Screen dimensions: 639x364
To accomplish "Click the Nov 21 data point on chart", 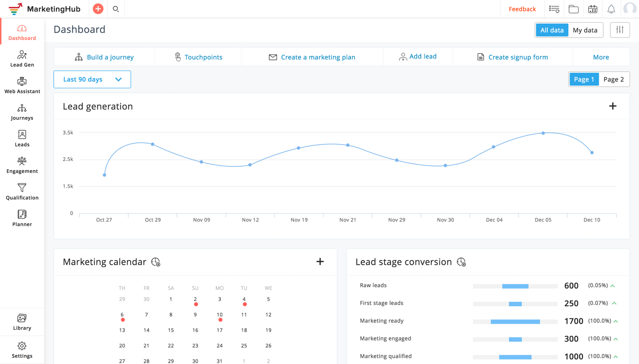I will [348, 145].
